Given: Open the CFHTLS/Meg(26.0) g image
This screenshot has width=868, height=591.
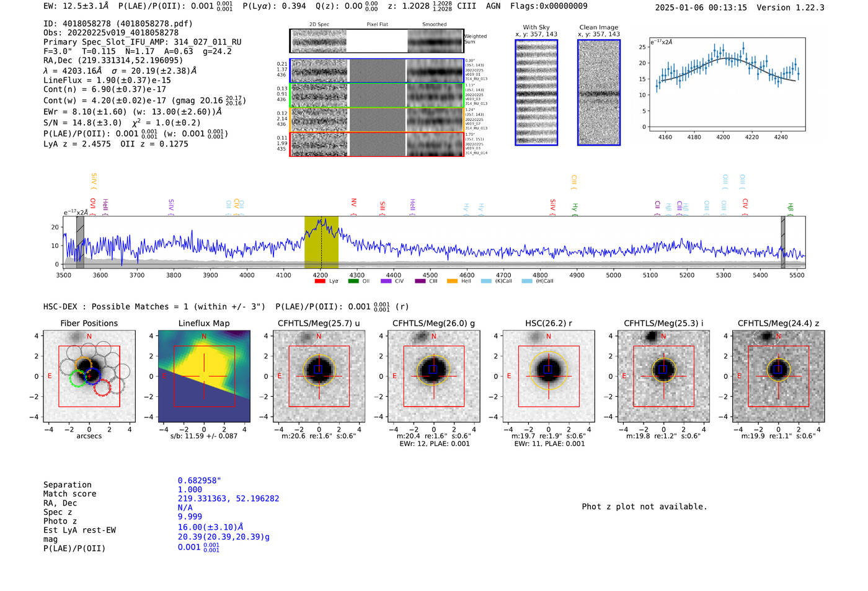Looking at the screenshot, I should point(433,376).
